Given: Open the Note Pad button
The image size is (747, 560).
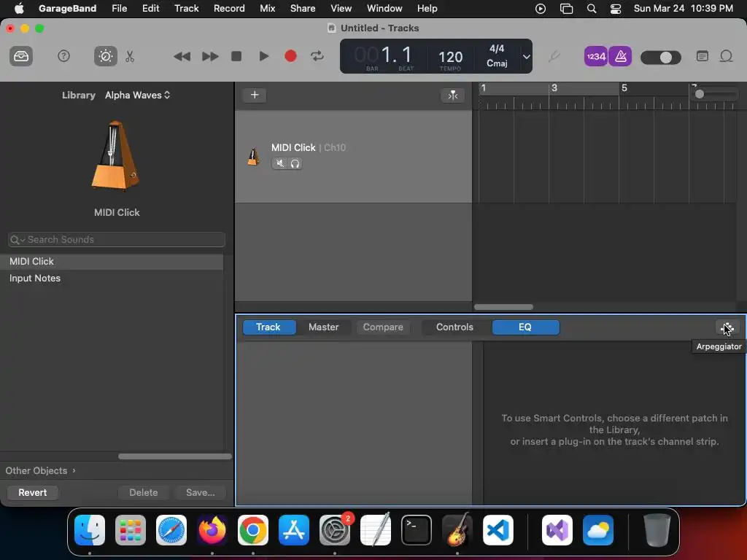Looking at the screenshot, I should (703, 56).
